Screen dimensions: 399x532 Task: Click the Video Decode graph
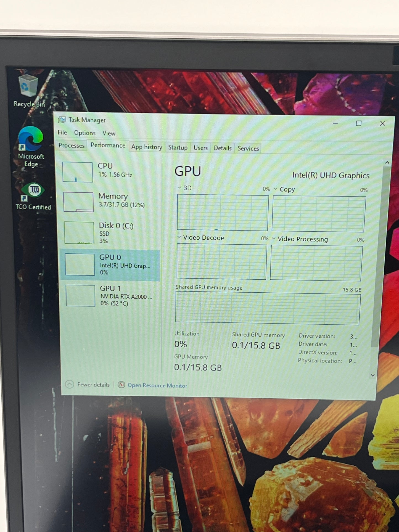(221, 262)
